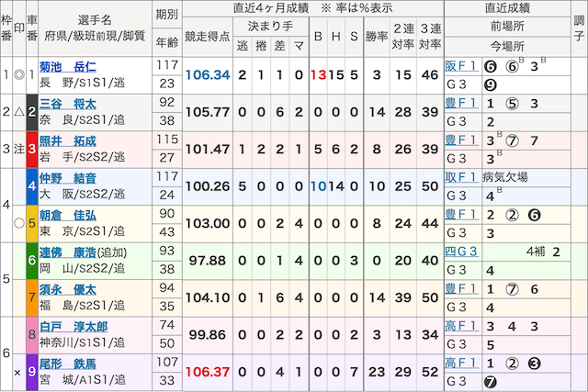Click yellow car number 5 badge

pyautogui.click(x=32, y=223)
